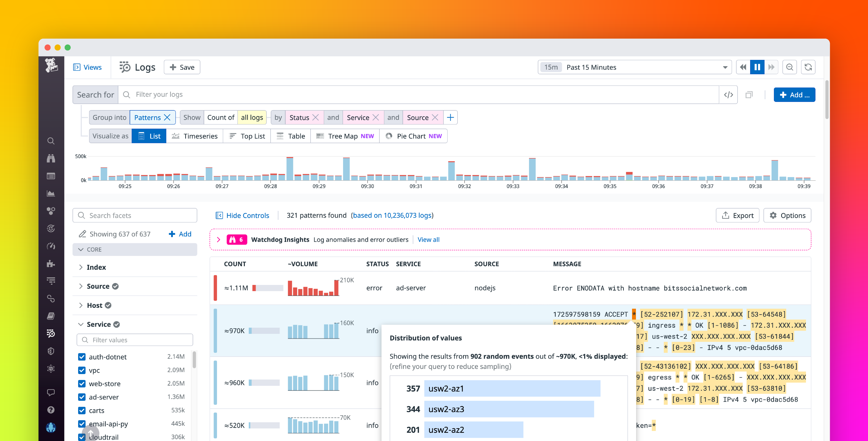Open the Watchdog binoculars icon in sidebar

point(51,158)
